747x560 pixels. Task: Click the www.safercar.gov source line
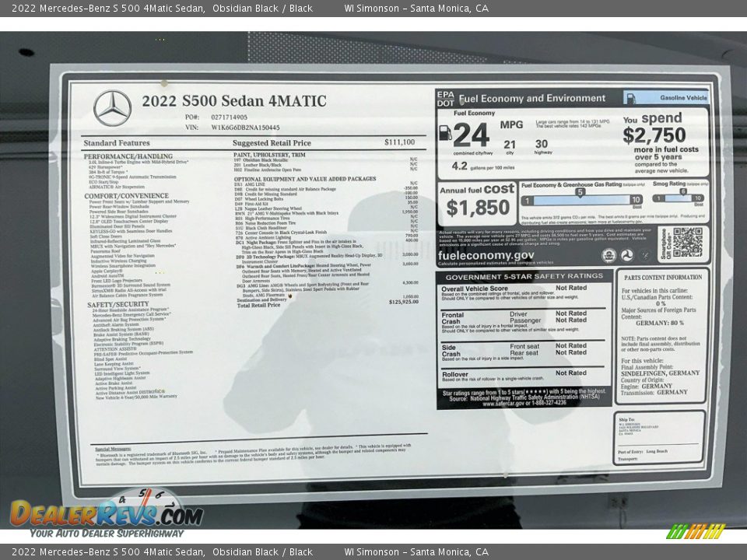524,403
